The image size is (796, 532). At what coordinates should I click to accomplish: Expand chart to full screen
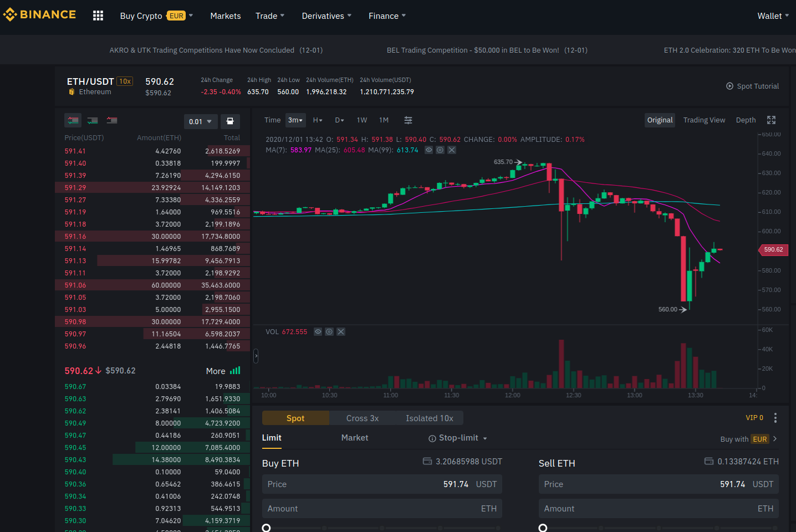771,120
